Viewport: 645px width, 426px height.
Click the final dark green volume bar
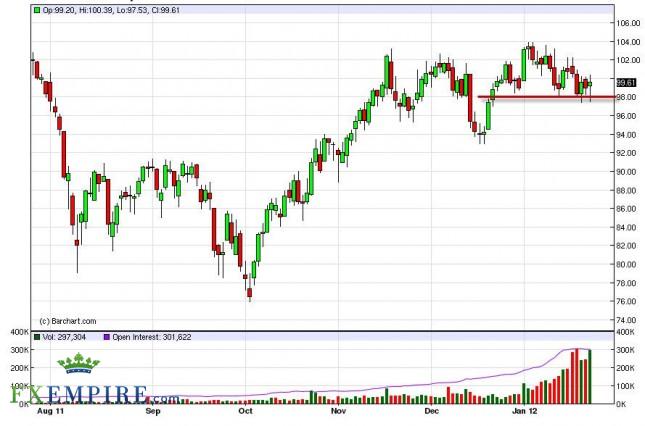pyautogui.click(x=590, y=377)
